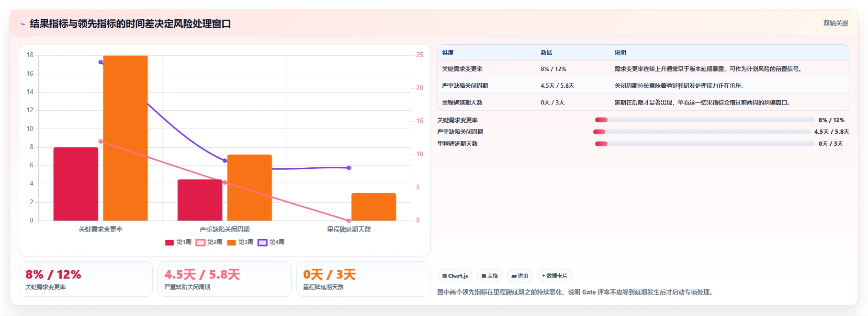Click the 4.5天 / 5.8天 table value

[557, 86]
